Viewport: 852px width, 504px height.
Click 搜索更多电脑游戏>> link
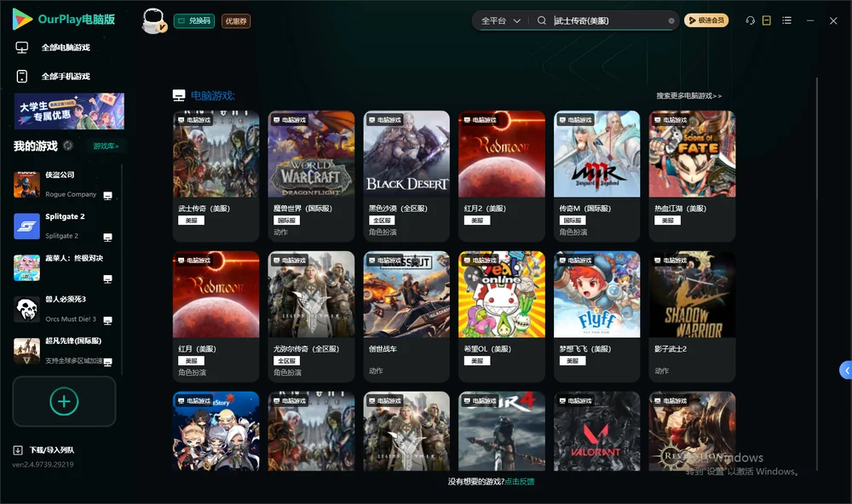[689, 96]
